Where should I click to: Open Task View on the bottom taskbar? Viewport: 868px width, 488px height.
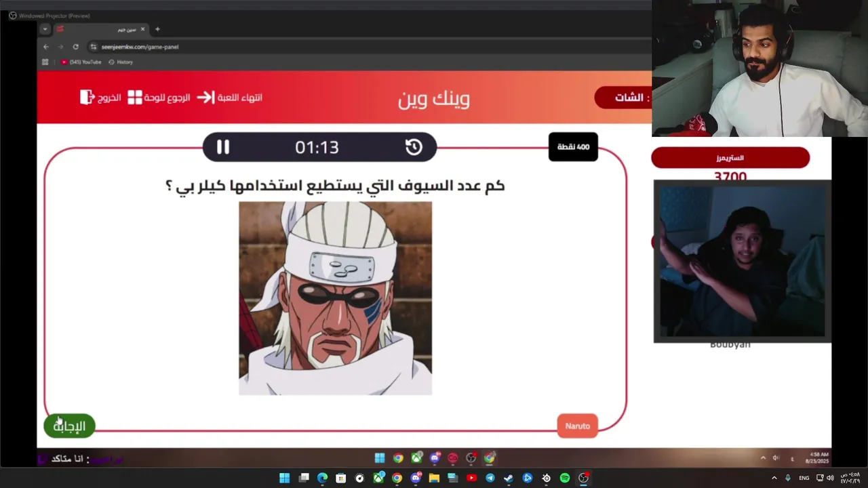click(304, 478)
